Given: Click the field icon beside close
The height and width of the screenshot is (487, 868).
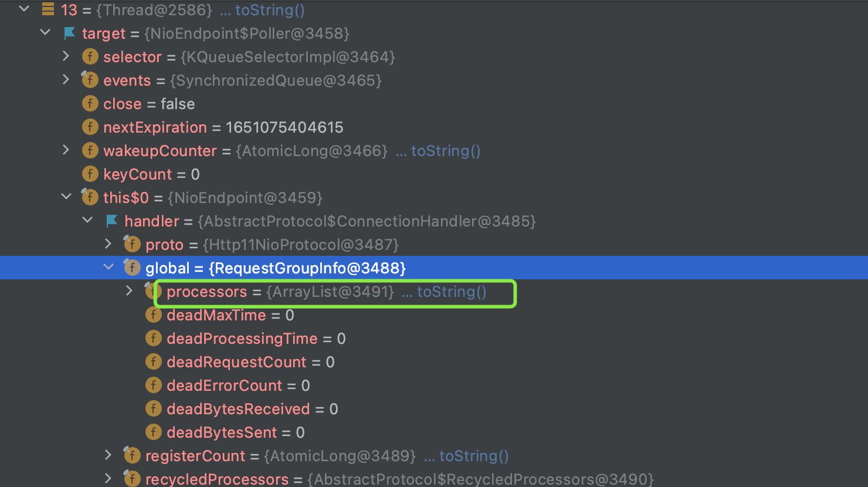Looking at the screenshot, I should pyautogui.click(x=90, y=104).
